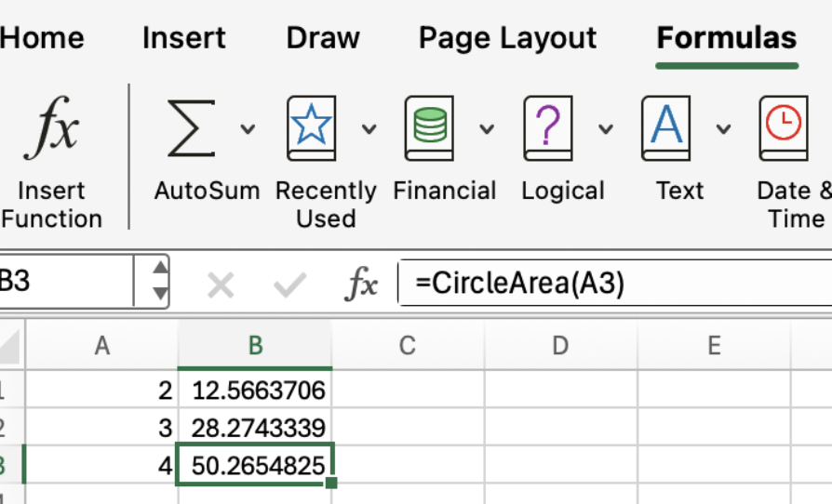
Task: Expand the Logical dropdown arrow
Action: click(x=606, y=128)
